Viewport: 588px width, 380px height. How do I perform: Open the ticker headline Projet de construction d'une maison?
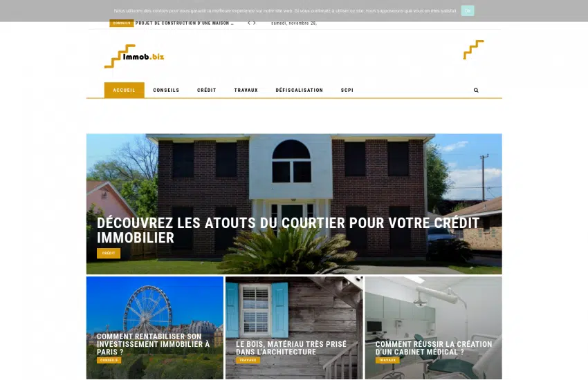point(184,23)
